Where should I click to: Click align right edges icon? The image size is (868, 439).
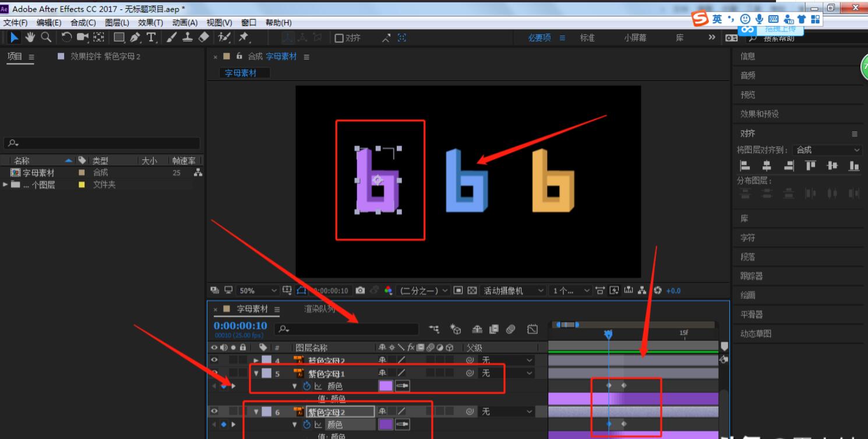click(x=789, y=166)
